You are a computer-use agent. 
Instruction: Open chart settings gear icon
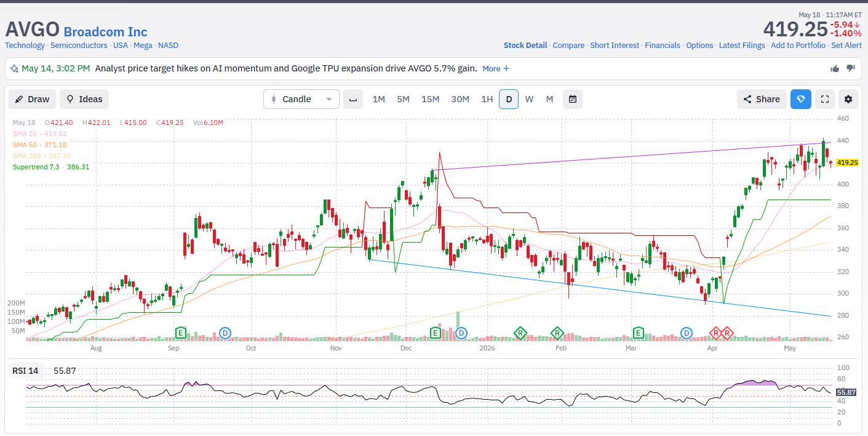point(849,99)
